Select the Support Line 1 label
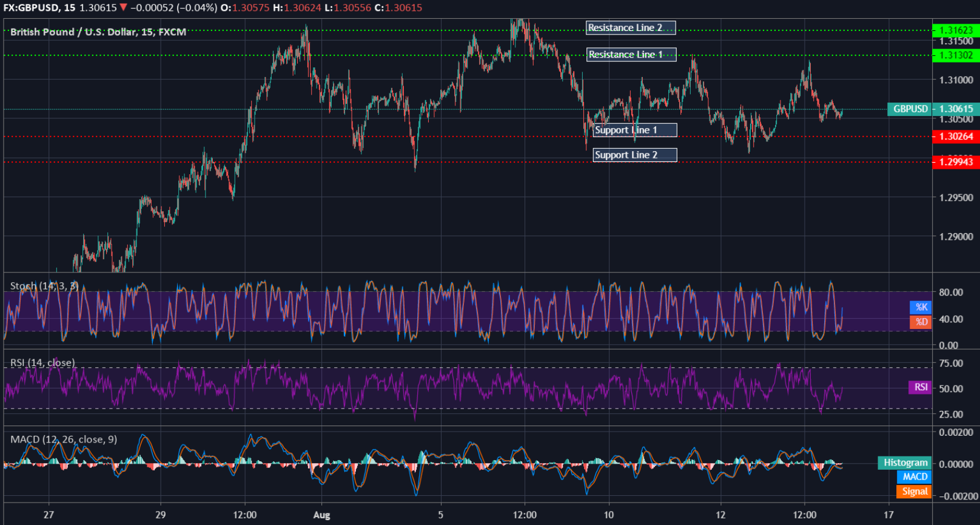 pos(635,130)
